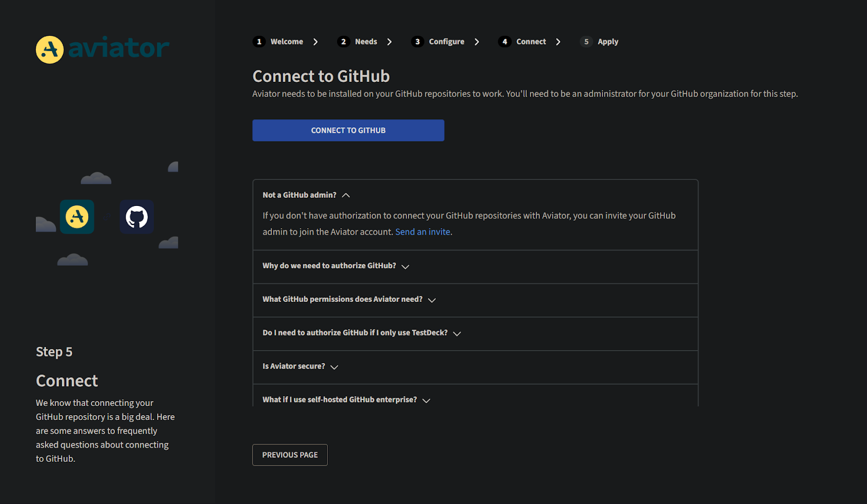Click the Previous Page button
The image size is (867, 504).
[290, 455]
